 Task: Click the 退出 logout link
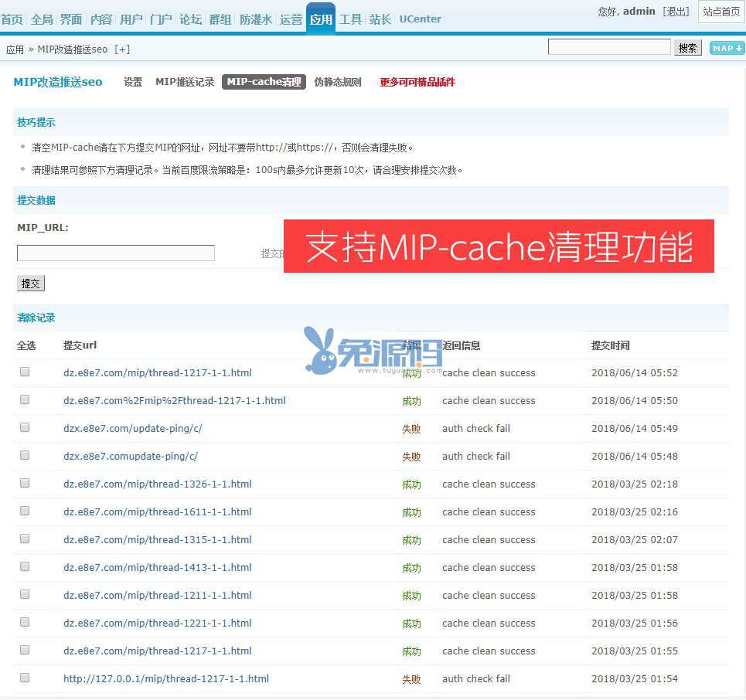(676, 12)
